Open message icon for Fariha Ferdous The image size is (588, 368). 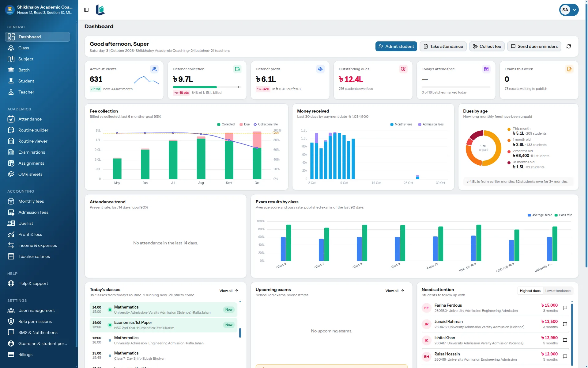(565, 308)
